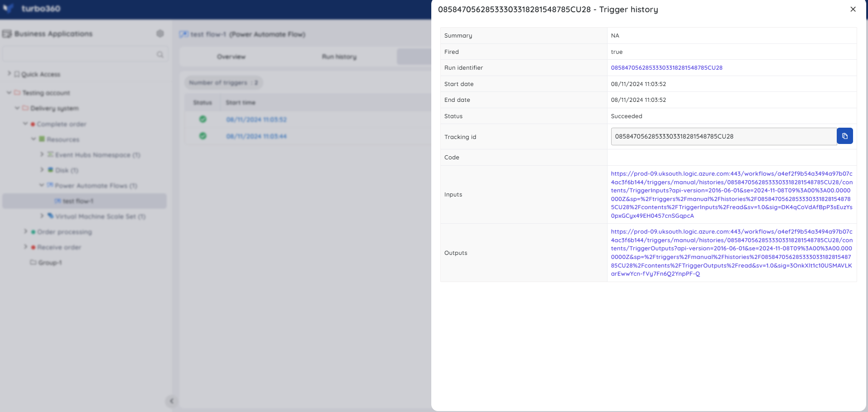Open trigger started 08/11/2024 11:03:52

[x=256, y=120]
